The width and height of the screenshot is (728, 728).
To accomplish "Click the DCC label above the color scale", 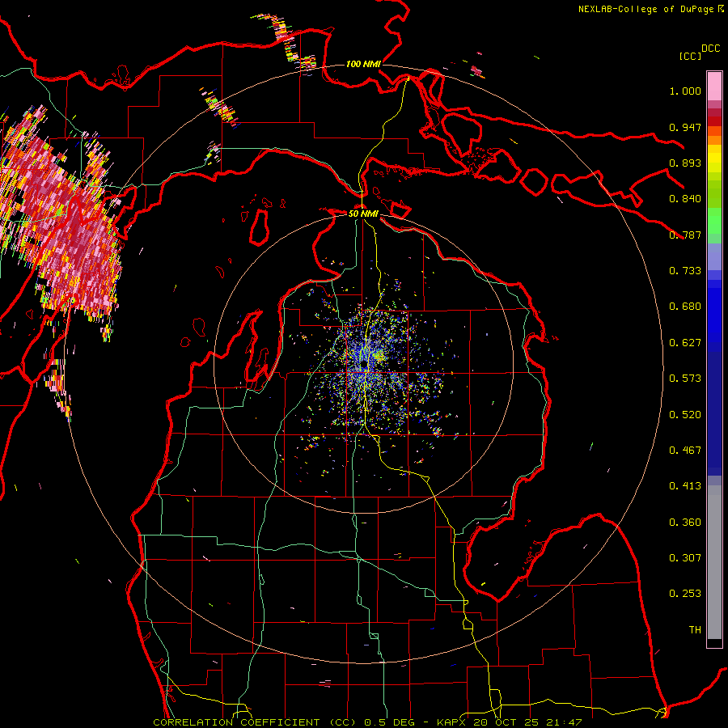I will [x=711, y=49].
